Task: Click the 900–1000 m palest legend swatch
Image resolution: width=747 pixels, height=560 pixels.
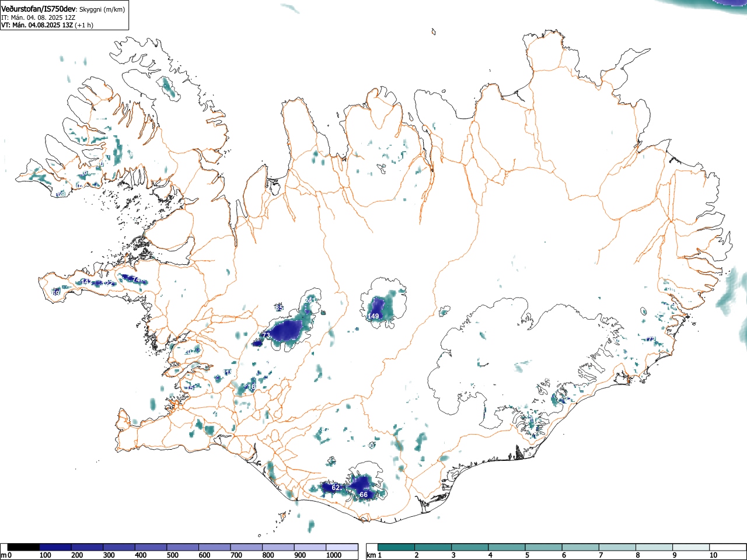Action: pyautogui.click(x=310, y=547)
